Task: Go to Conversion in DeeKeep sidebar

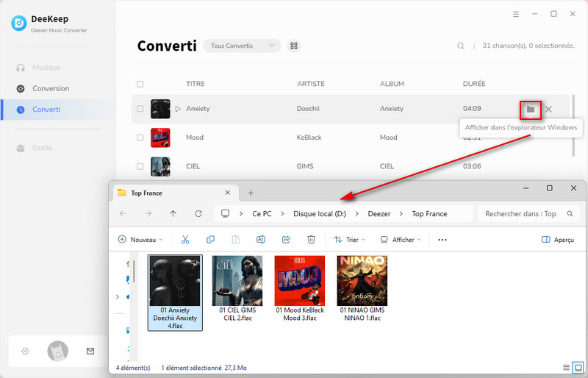Action: [x=43, y=88]
